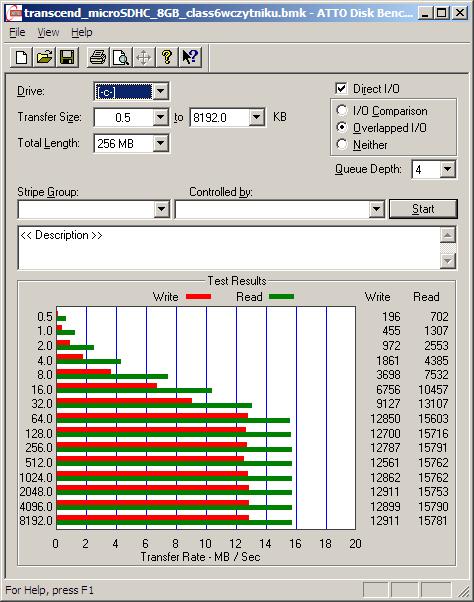Print results with the printer icon
The height and width of the screenshot is (602, 474).
pyautogui.click(x=98, y=58)
